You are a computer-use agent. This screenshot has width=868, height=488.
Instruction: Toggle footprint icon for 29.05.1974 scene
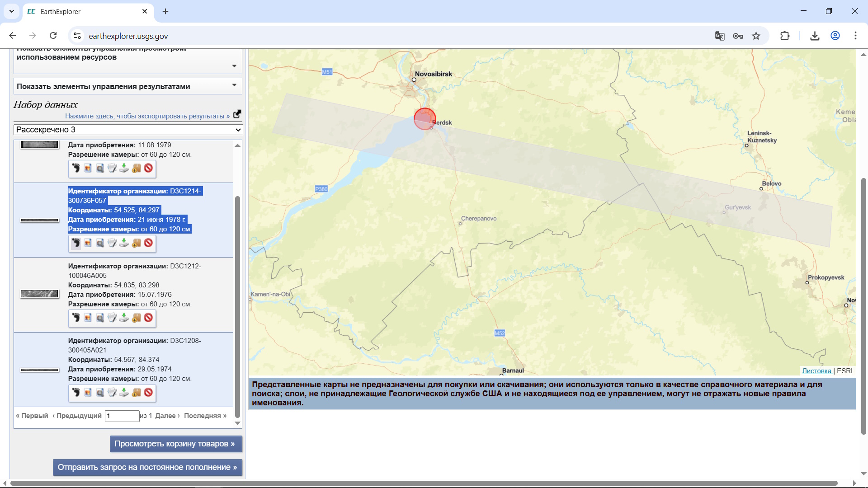coord(76,393)
